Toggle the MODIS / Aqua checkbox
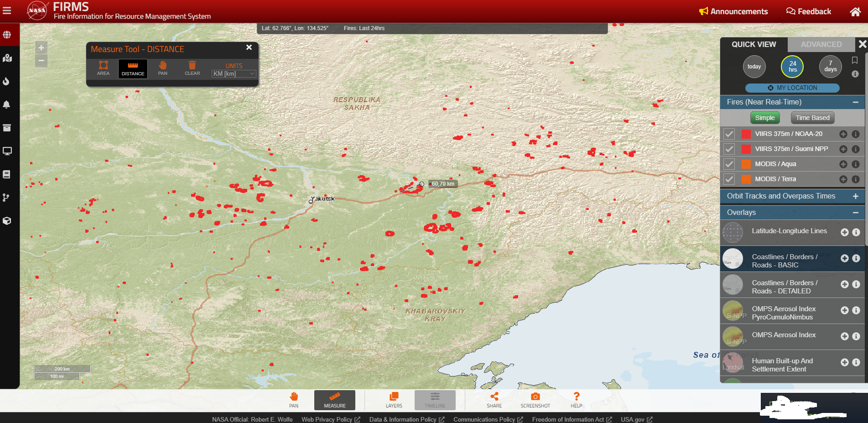 click(729, 164)
